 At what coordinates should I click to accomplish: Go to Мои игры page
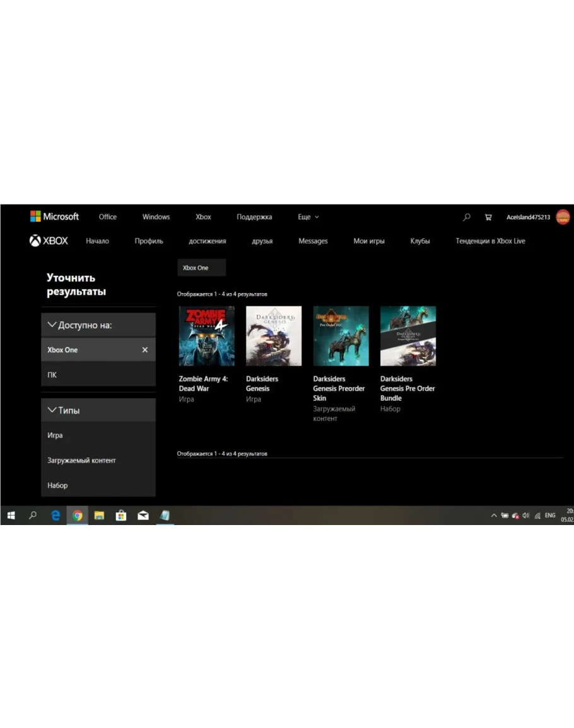point(368,241)
